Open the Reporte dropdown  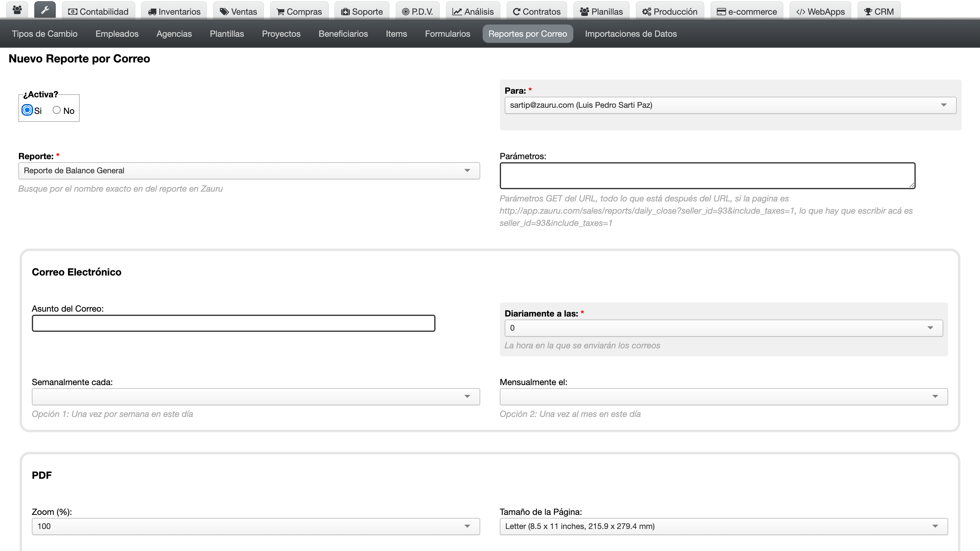(249, 171)
